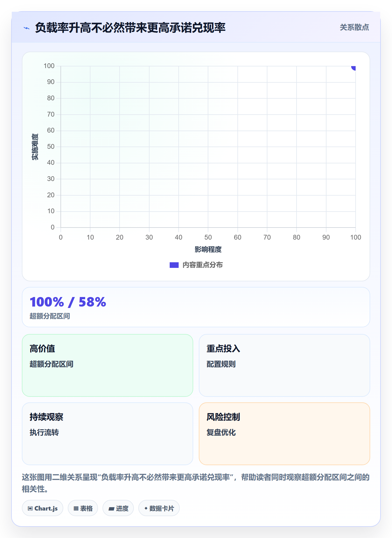This screenshot has width=392, height=538.
Task: Select the 高价值 quadrant card
Action: pos(108,365)
